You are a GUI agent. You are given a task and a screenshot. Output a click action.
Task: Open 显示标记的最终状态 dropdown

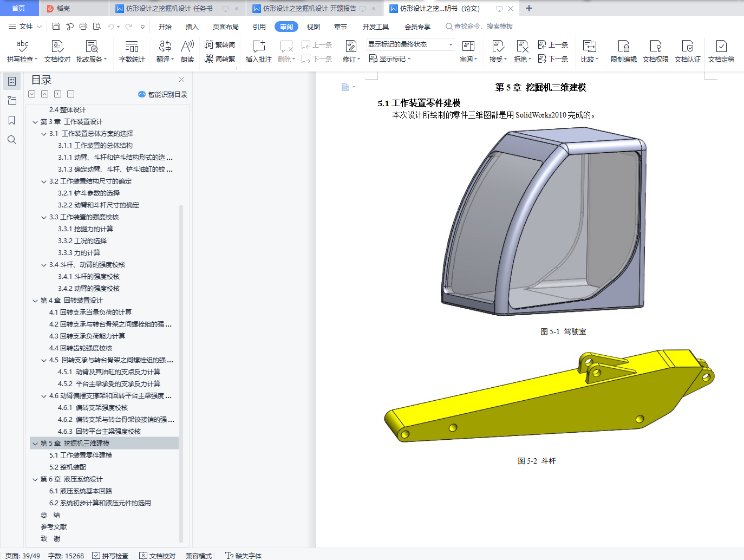tap(410, 44)
